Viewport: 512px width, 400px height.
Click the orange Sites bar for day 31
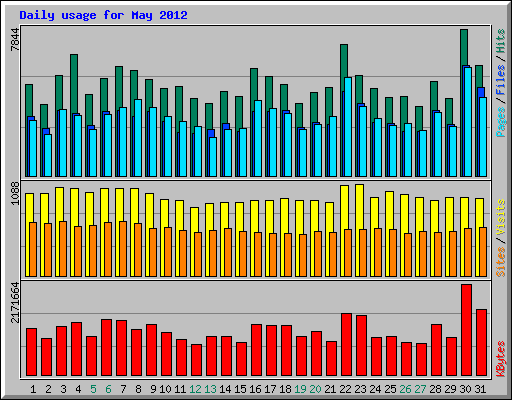(483, 252)
